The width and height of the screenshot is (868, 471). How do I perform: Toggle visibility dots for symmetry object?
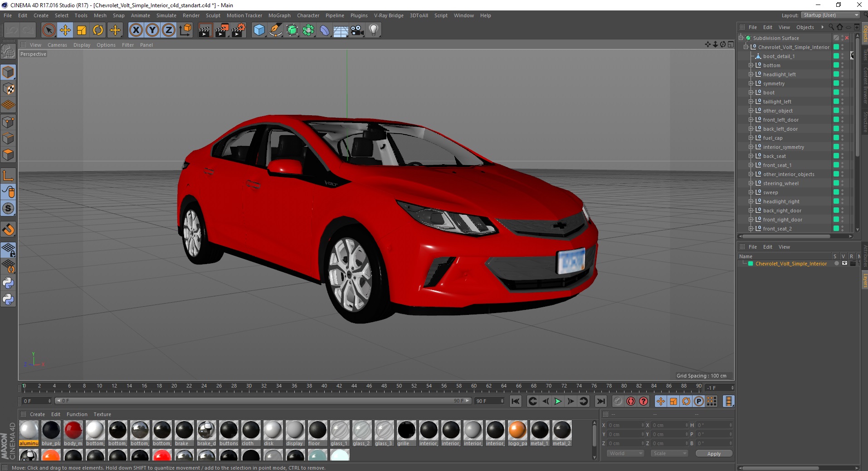click(843, 83)
